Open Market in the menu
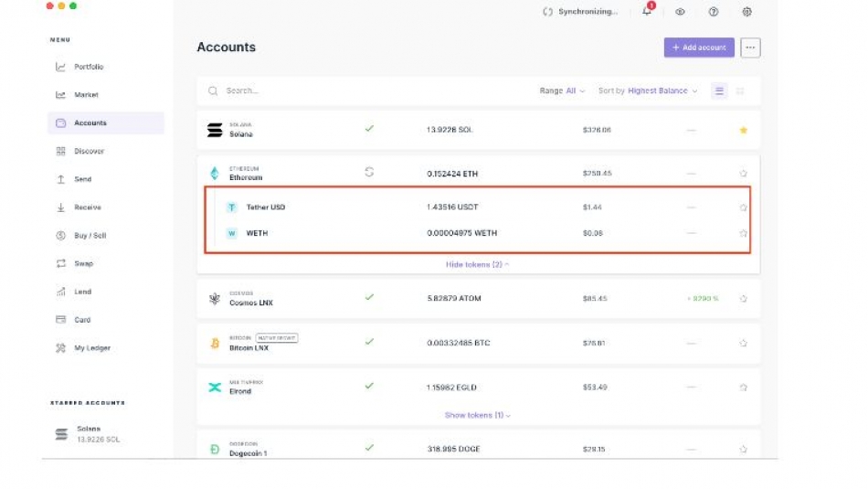Image resolution: width=868 pixels, height=489 pixels. (105, 95)
